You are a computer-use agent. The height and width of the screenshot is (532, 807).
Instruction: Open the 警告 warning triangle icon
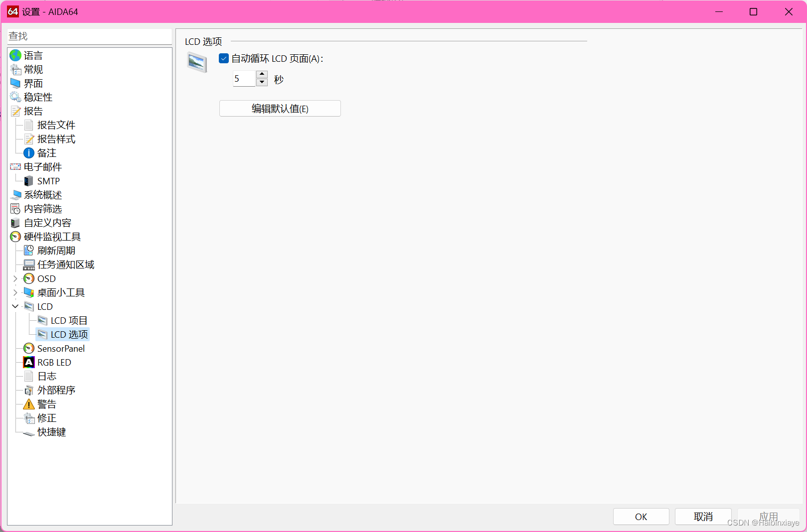pos(29,404)
